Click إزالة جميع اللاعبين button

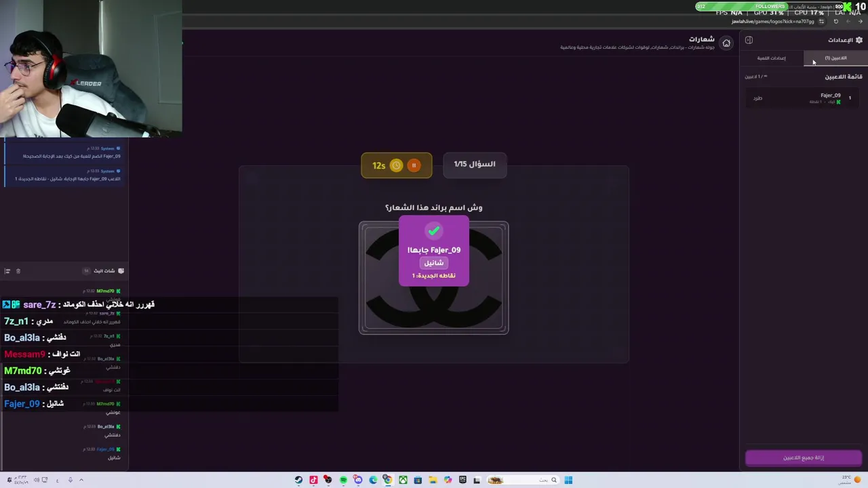click(x=804, y=457)
